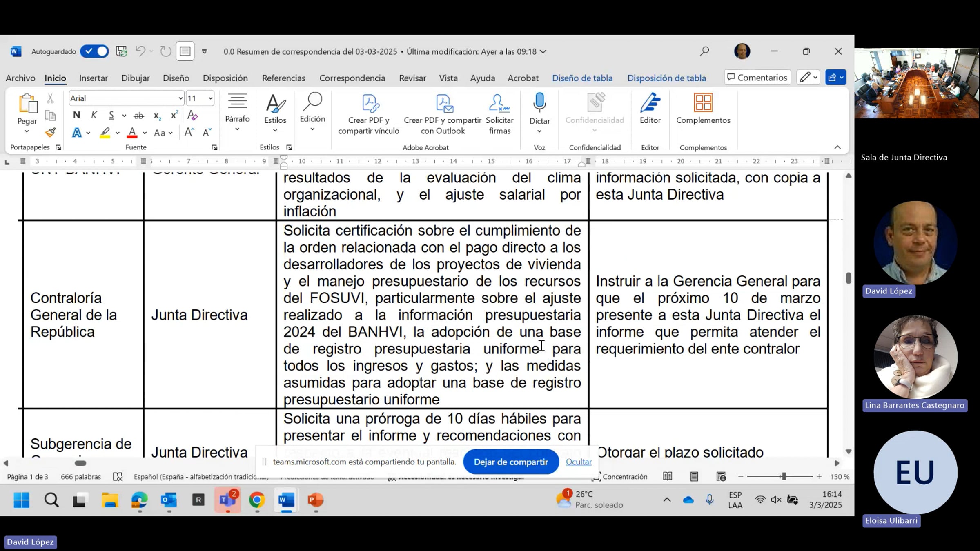Image resolution: width=980 pixels, height=551 pixels.
Task: Switch to the Diseño de tabla tab
Action: click(x=582, y=78)
